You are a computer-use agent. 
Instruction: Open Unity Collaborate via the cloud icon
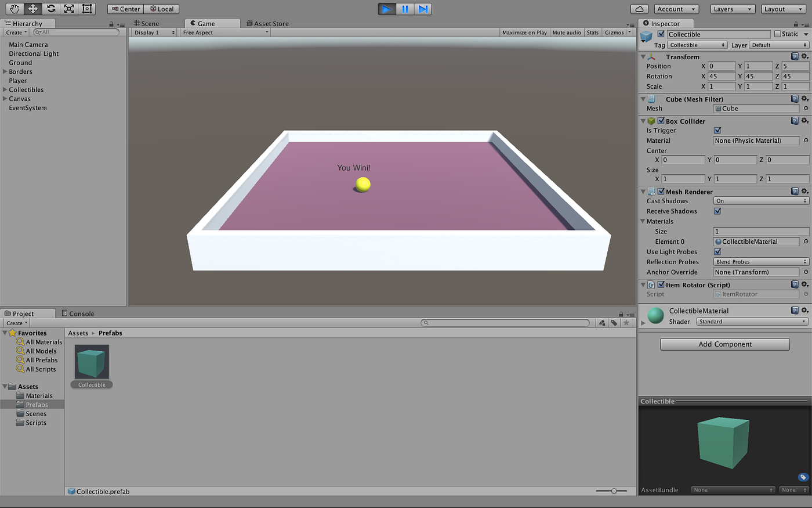639,9
